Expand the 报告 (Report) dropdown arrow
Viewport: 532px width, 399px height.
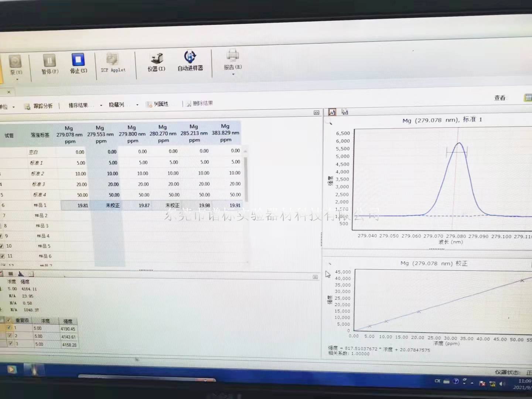233,74
